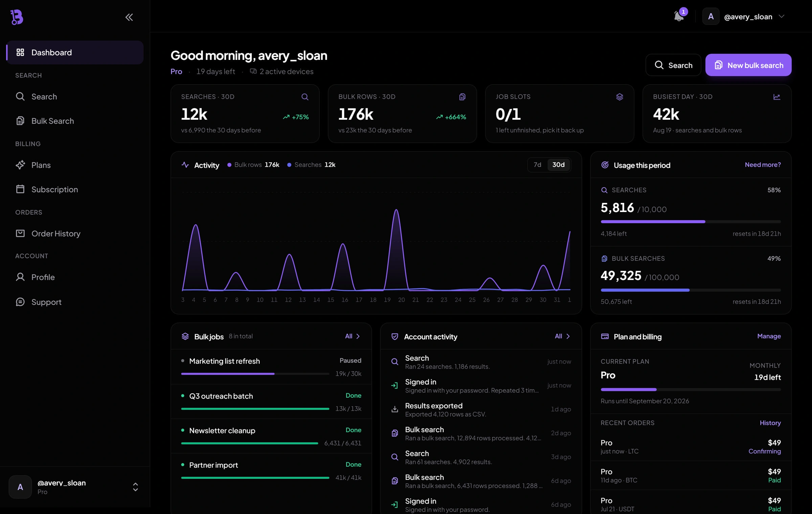Open all Bulk jobs via All chevron
This screenshot has height=514, width=812.
tap(353, 336)
